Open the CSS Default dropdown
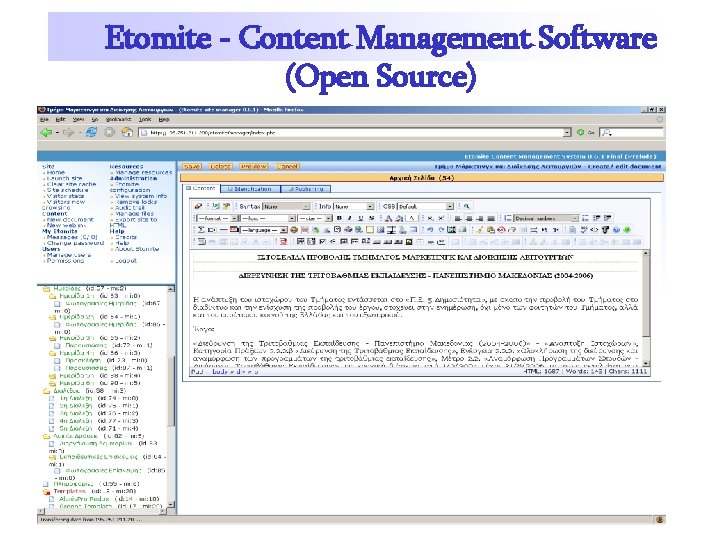Image resolution: width=720 pixels, height=540 pixels. (426, 206)
